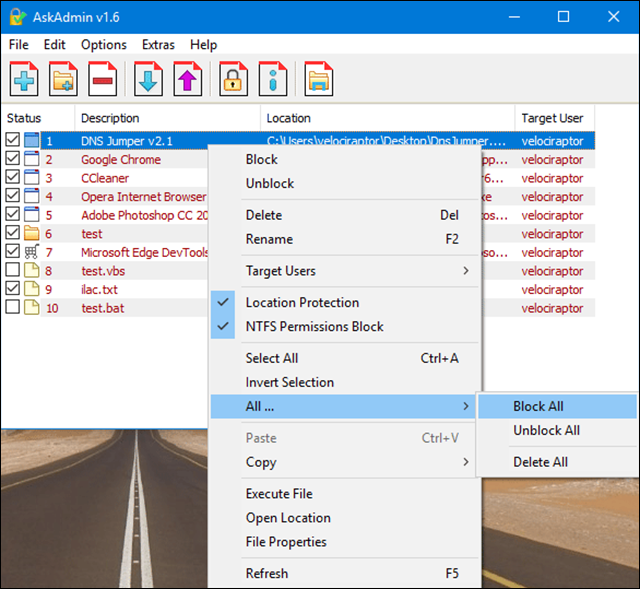The height and width of the screenshot is (589, 640).
Task: Select the ilac.txt row text
Action: coord(99,289)
